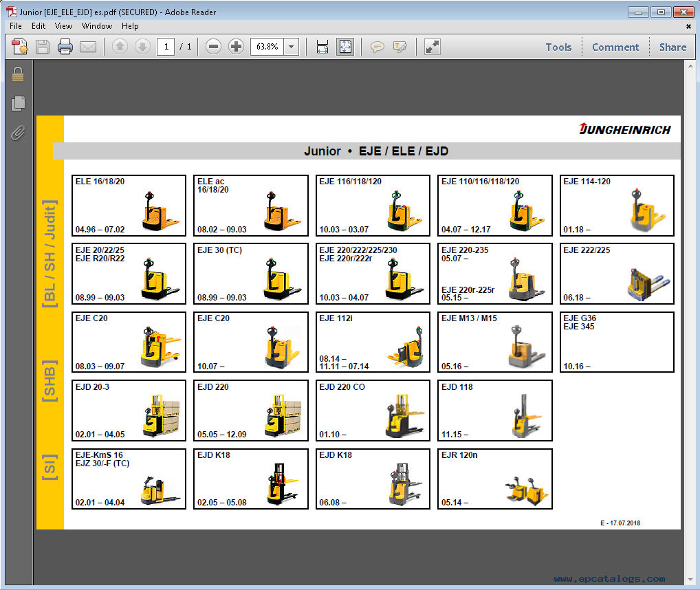
Task: Select the EJD 20-3 card
Action: [129, 411]
